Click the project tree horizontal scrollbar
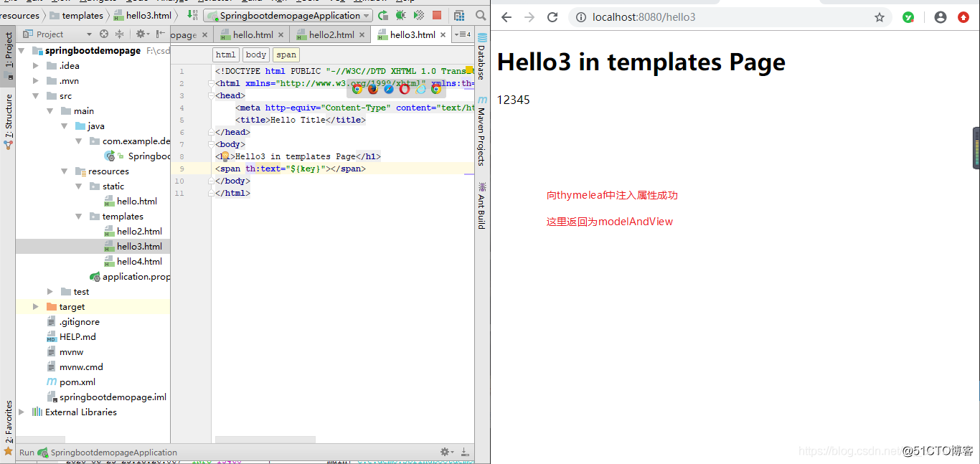 point(41,440)
